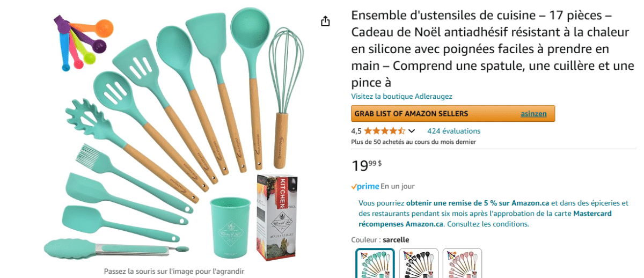Choose the black utensil set color option
This screenshot has width=644, height=278.
[419, 264]
